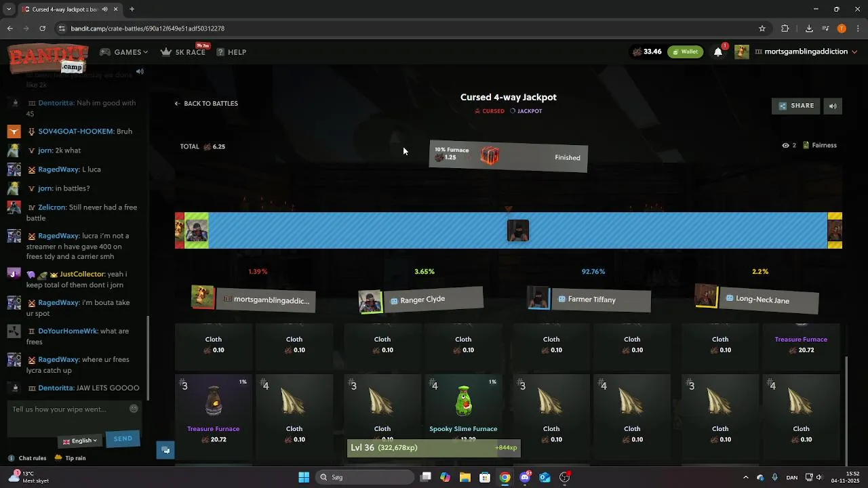Reload the page
868x488 pixels.
(x=42, y=28)
